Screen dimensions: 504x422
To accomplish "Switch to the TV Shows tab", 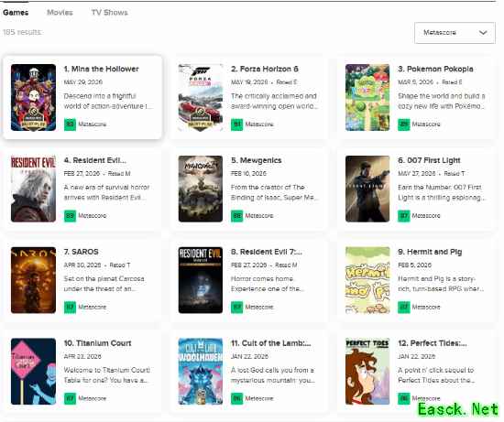I will (110, 12).
